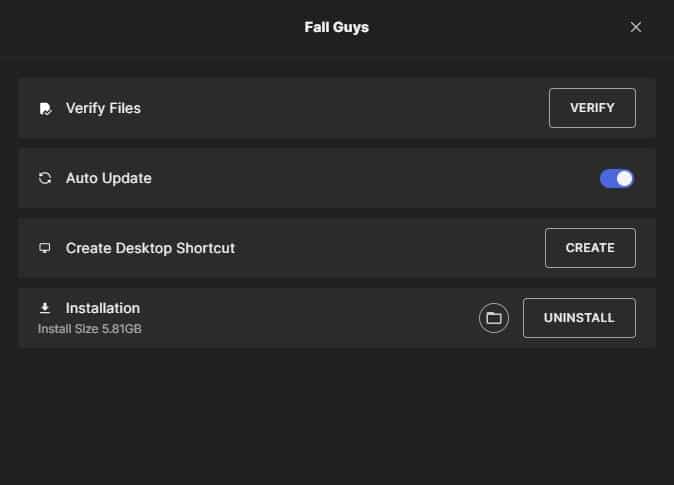This screenshot has width=674, height=485.
Task: Disable the Auto Update toggle switch
Action: coord(616,179)
